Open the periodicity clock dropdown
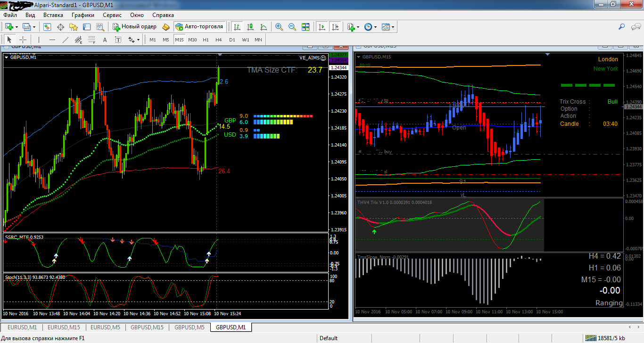Screen dimensions: 644x343 click(x=375, y=27)
